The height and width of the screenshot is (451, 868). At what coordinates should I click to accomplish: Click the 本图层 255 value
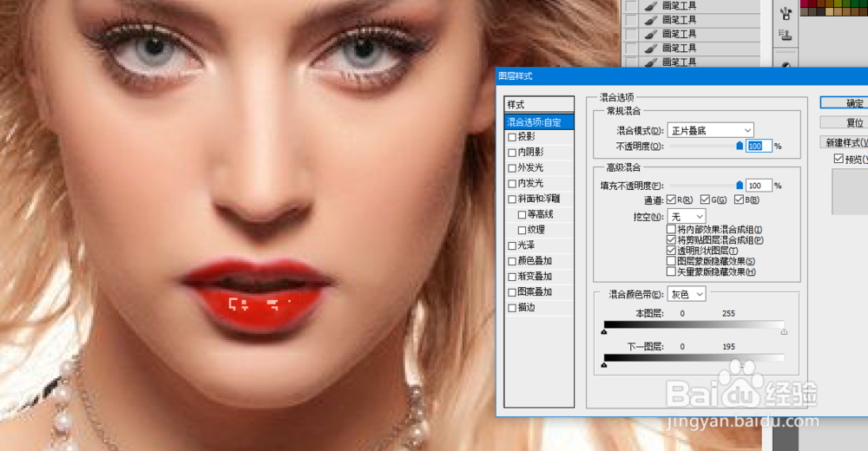[728, 313]
